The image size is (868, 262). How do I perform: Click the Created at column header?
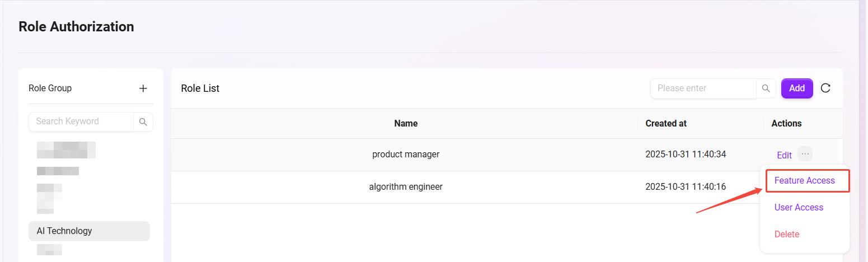[665, 123]
